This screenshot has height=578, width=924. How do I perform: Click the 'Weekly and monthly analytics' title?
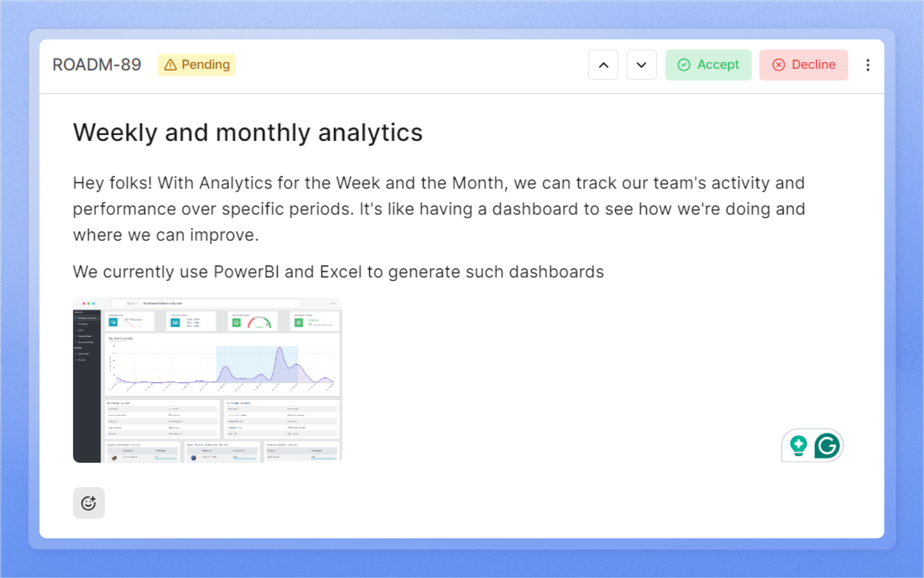[x=248, y=133]
